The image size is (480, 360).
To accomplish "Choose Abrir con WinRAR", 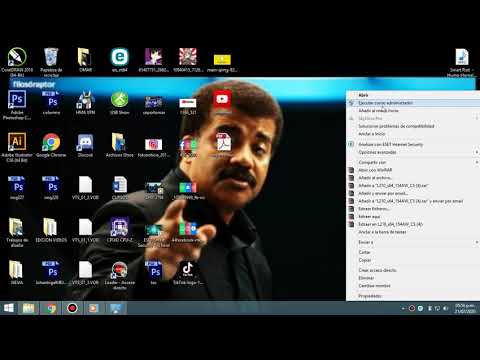I will coord(413,170).
